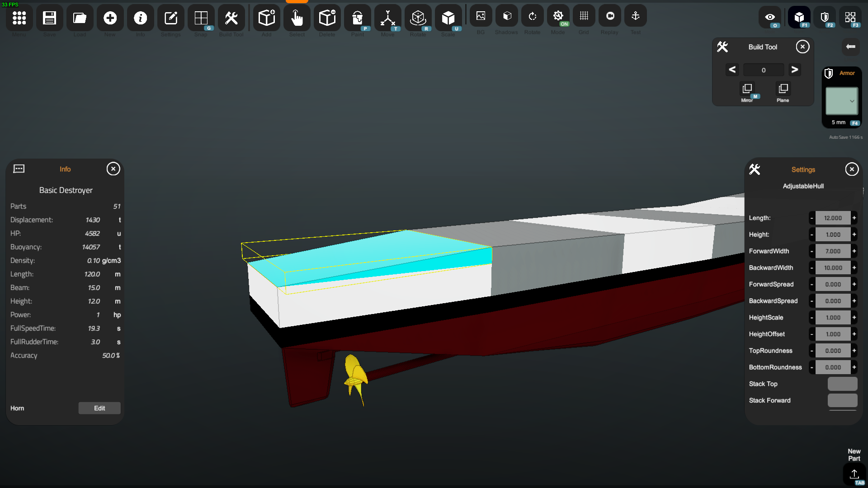Toggle visibility eye icon
The image size is (868, 488).
tap(770, 17)
